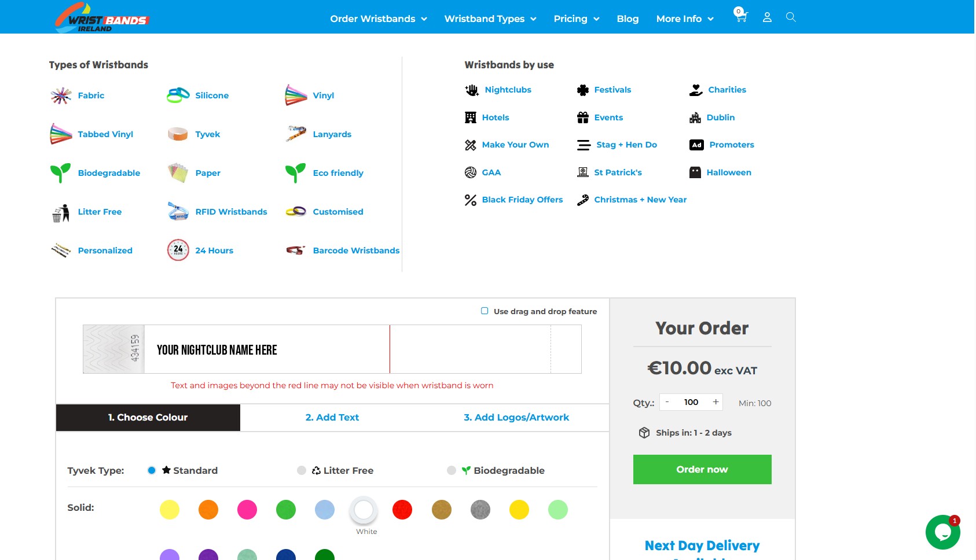This screenshot has width=976, height=560.
Task: Select the Fabric wristband icon
Action: click(x=60, y=95)
